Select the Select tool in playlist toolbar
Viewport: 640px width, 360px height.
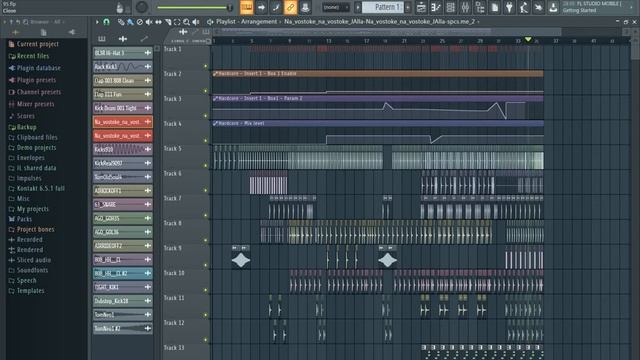[x=177, y=22]
